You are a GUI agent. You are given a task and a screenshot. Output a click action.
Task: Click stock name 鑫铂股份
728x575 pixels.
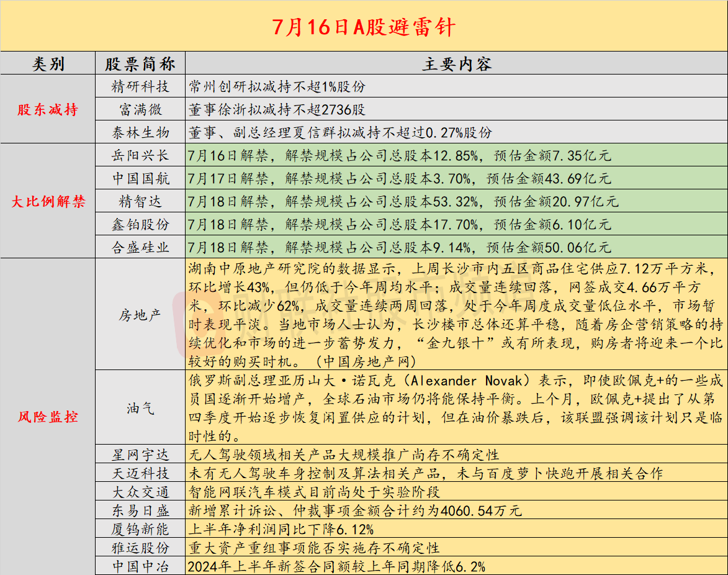point(140,224)
